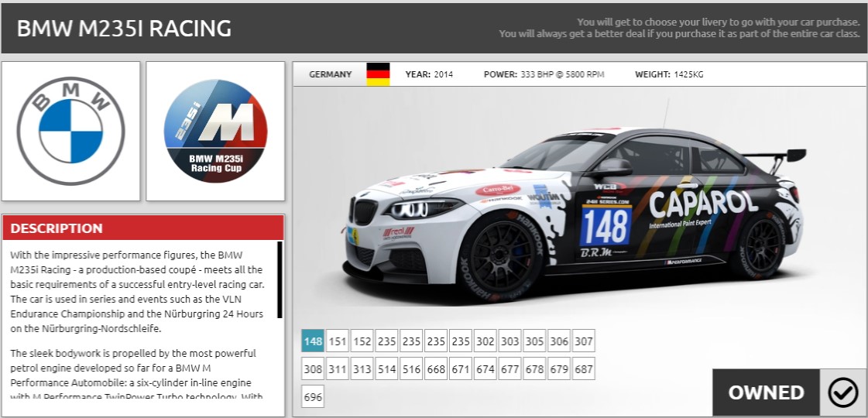Click the YEAR: 2014 text

(x=429, y=74)
